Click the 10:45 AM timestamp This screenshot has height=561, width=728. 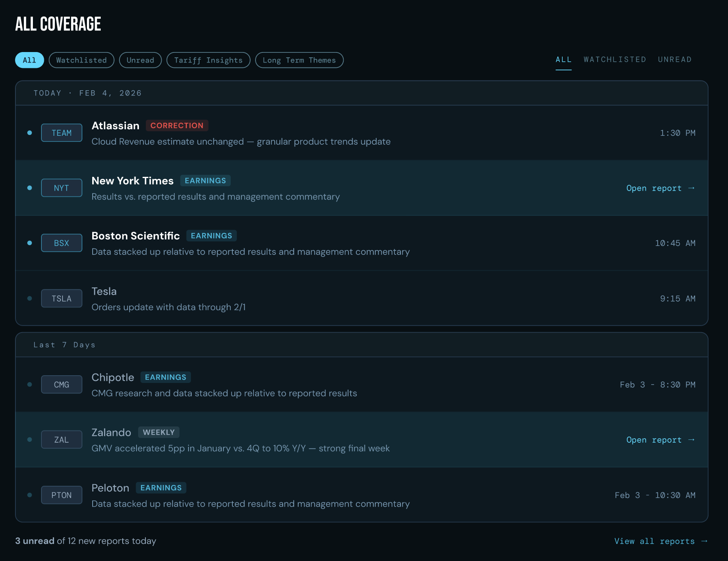point(675,243)
